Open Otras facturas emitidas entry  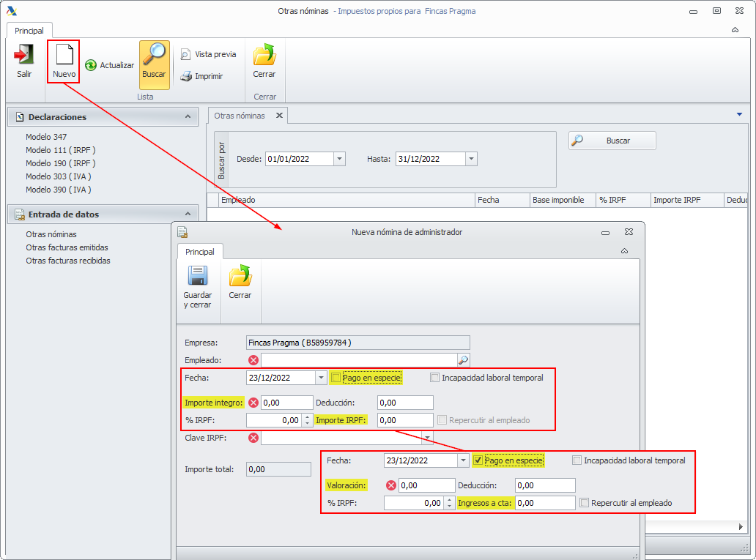tap(67, 247)
